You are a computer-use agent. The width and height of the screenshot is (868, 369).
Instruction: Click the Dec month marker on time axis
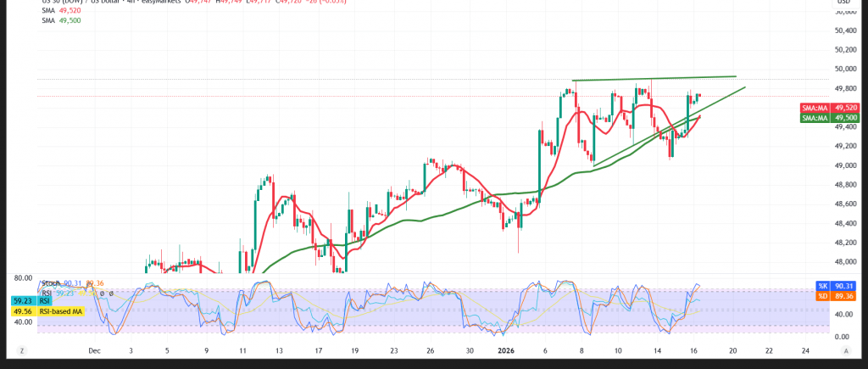point(93,349)
